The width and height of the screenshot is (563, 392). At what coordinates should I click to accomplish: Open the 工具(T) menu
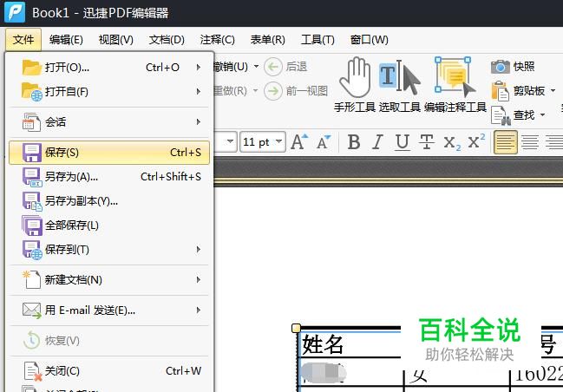[x=318, y=40]
